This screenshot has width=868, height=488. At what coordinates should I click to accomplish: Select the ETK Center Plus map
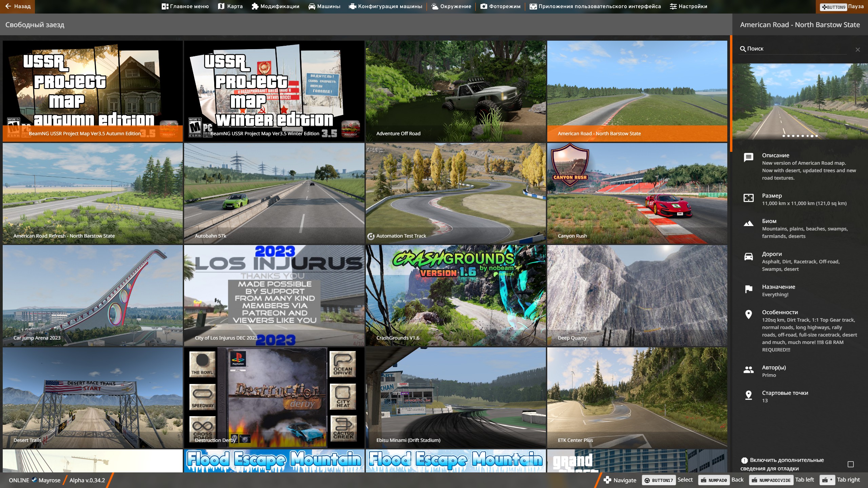(x=637, y=398)
